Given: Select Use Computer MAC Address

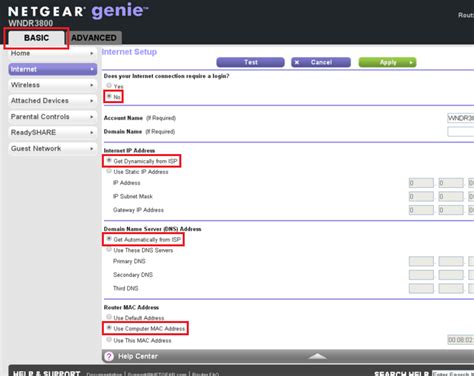Looking at the screenshot, I should (109, 328).
